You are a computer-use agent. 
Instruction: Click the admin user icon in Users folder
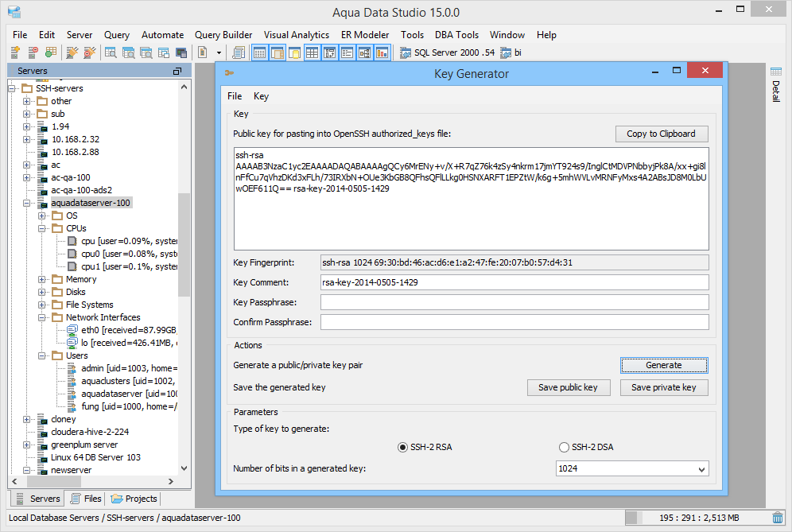click(72, 368)
